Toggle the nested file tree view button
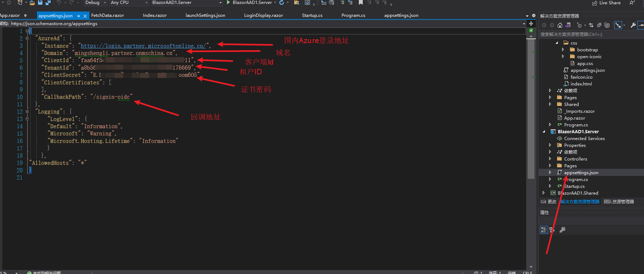The width and height of the screenshot is (644, 274). click(x=618, y=25)
